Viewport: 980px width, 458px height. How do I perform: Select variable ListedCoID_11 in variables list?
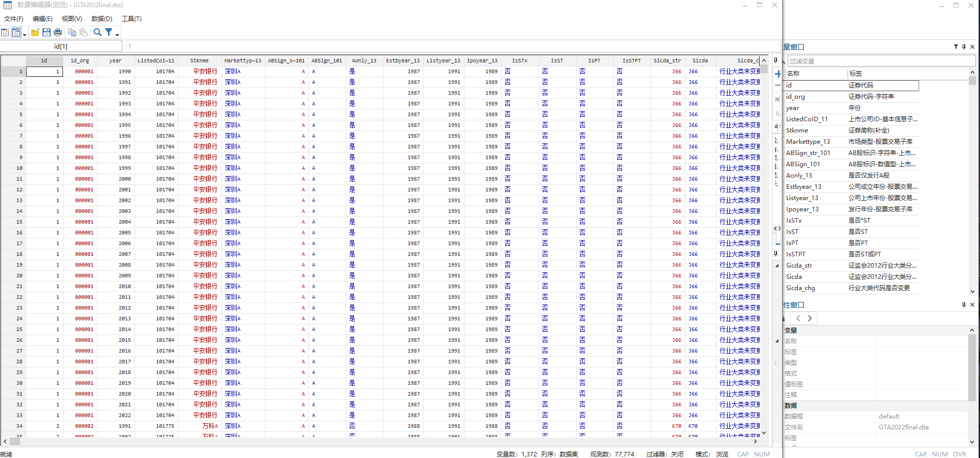(x=851, y=119)
